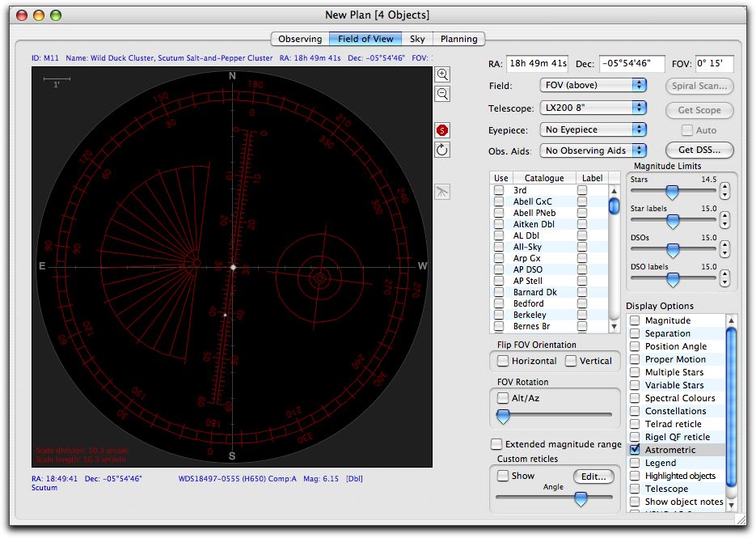Click the circular refresh arrow icon

point(442,150)
